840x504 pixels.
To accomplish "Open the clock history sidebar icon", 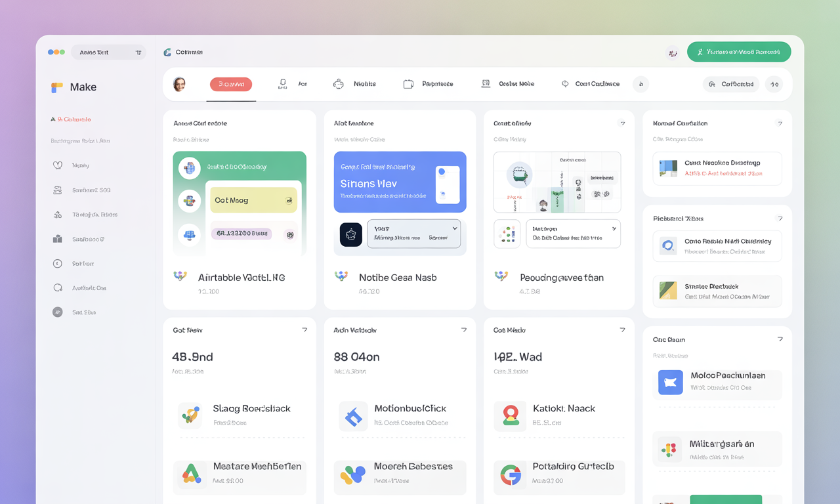I will tap(59, 263).
